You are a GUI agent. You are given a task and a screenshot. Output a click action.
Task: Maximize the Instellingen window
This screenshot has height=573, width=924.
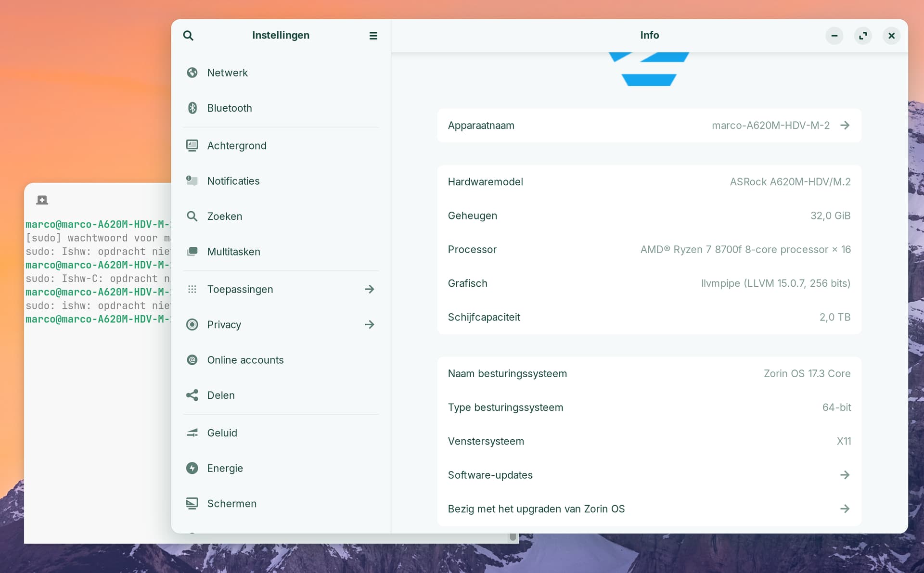[x=863, y=36]
